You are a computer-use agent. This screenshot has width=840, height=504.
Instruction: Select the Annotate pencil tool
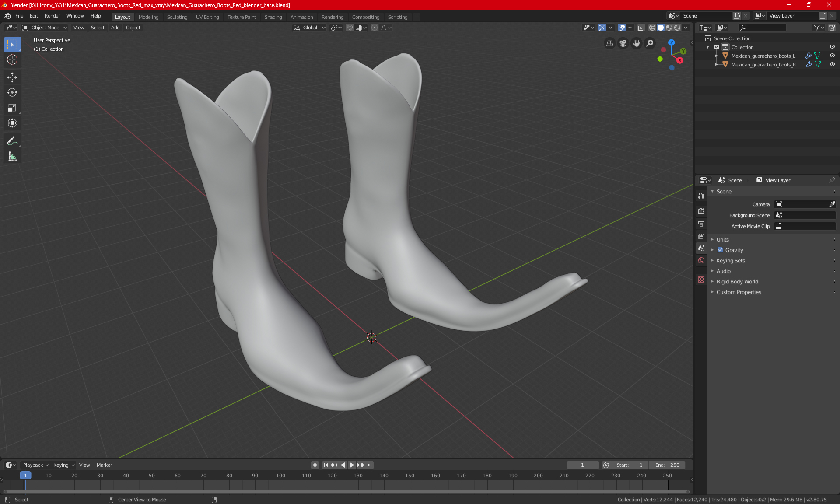point(12,141)
